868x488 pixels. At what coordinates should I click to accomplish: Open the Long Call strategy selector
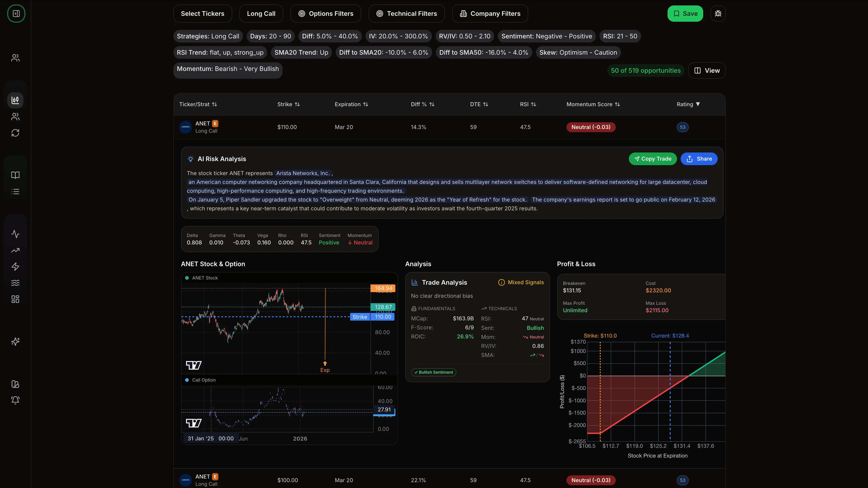(x=261, y=14)
